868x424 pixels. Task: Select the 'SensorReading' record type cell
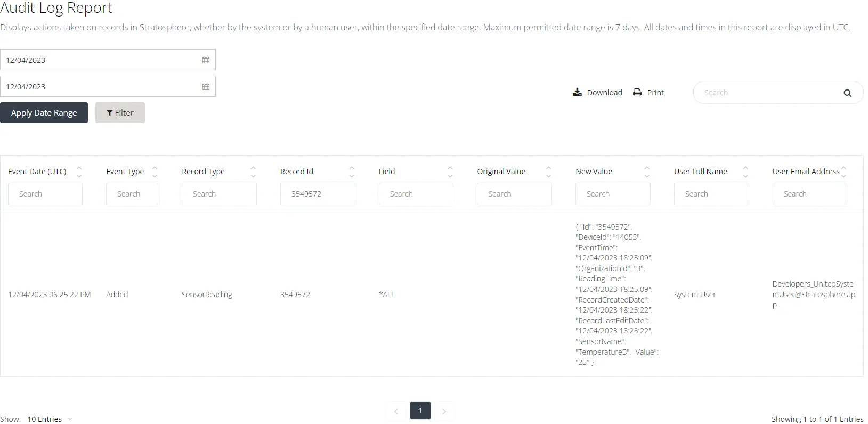(207, 295)
